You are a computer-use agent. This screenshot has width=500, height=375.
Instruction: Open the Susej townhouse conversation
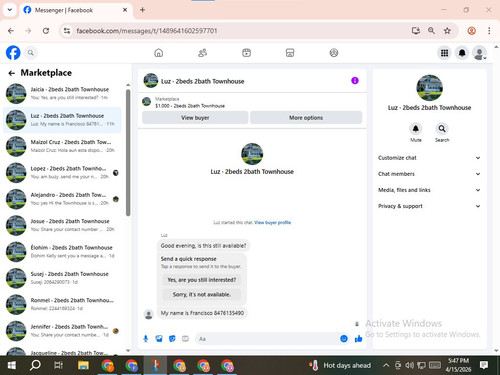click(63, 278)
